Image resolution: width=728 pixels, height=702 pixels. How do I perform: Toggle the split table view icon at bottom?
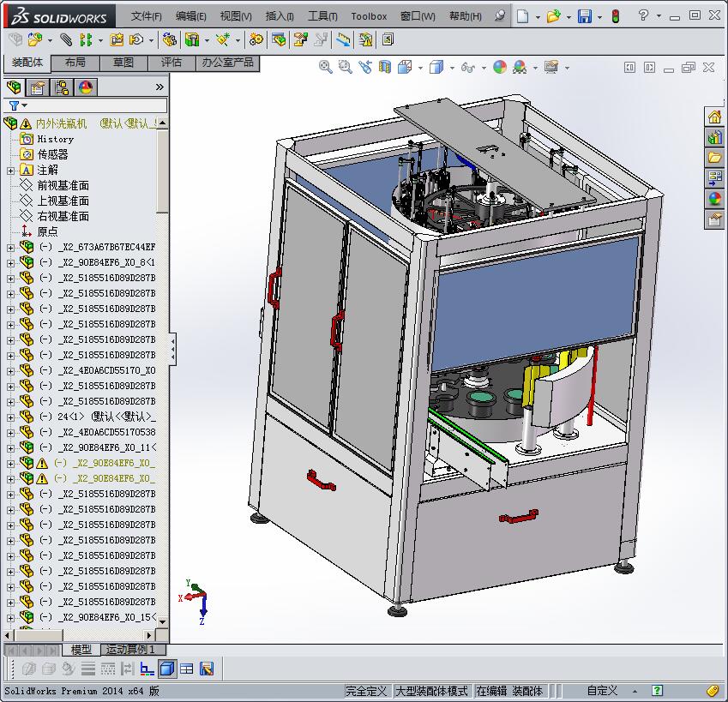coord(187,669)
